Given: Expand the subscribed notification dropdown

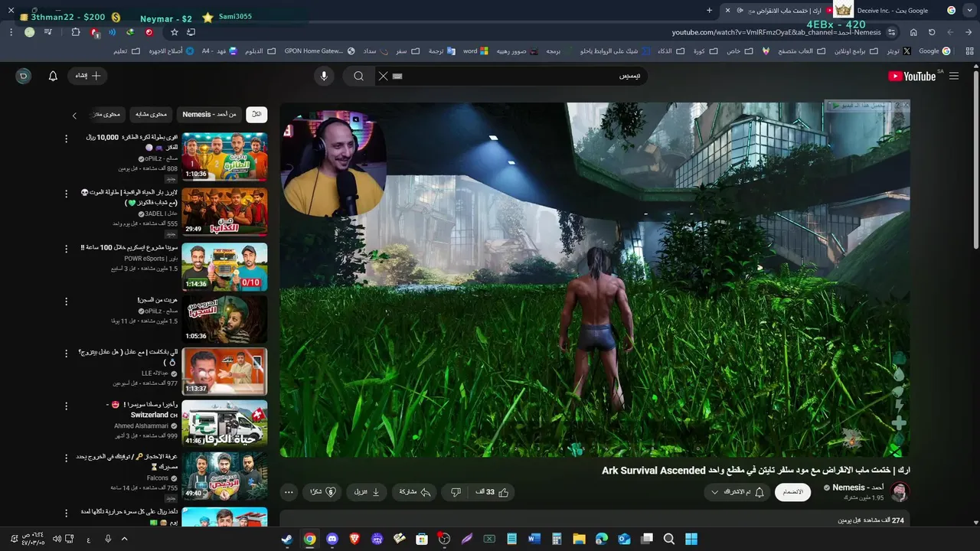Looking at the screenshot, I should pyautogui.click(x=736, y=492).
